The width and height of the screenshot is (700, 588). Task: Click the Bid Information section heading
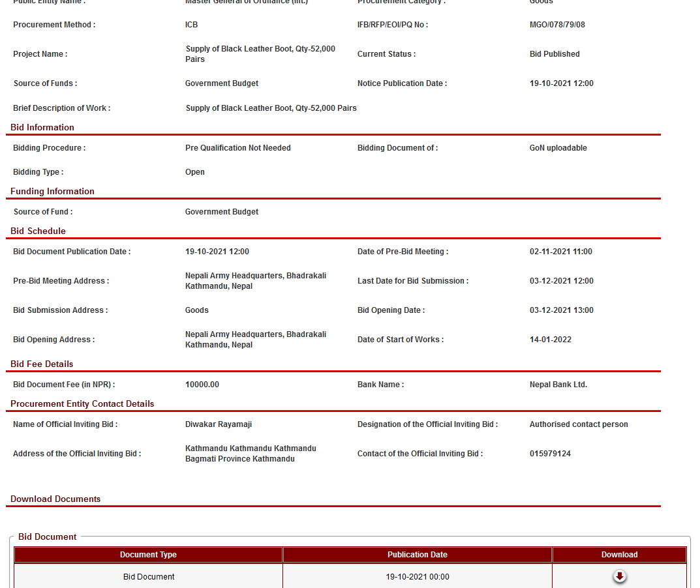click(42, 128)
